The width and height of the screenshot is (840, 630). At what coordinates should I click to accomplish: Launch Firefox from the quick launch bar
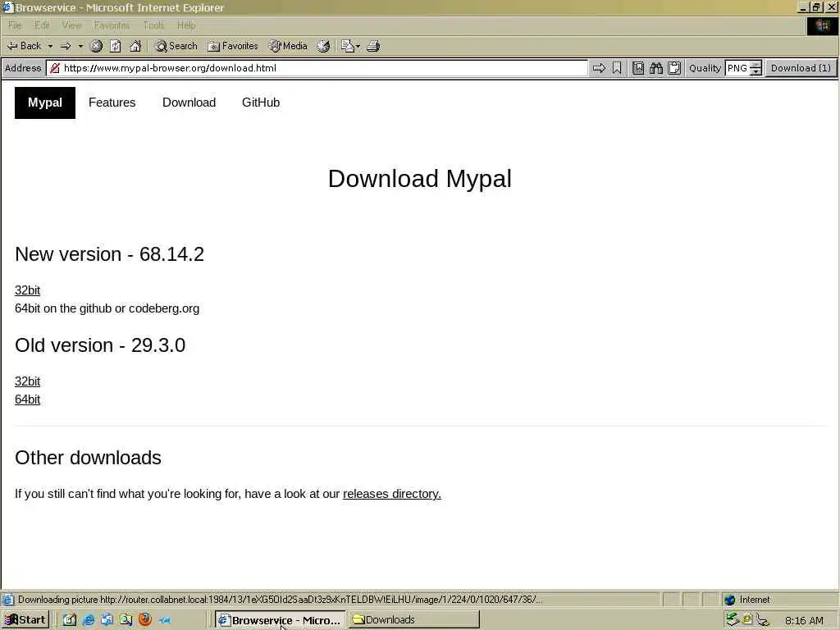click(145, 620)
